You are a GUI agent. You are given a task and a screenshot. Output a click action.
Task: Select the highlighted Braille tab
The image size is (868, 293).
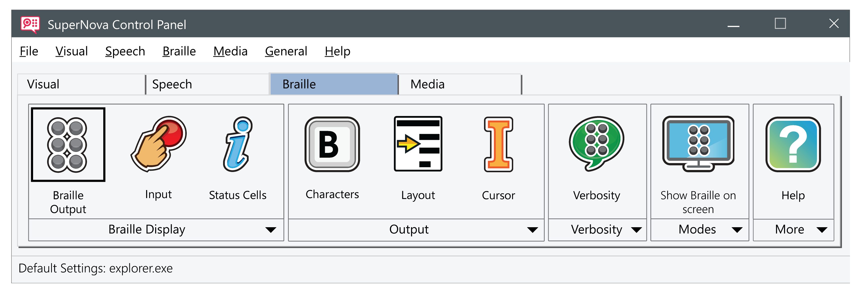334,84
